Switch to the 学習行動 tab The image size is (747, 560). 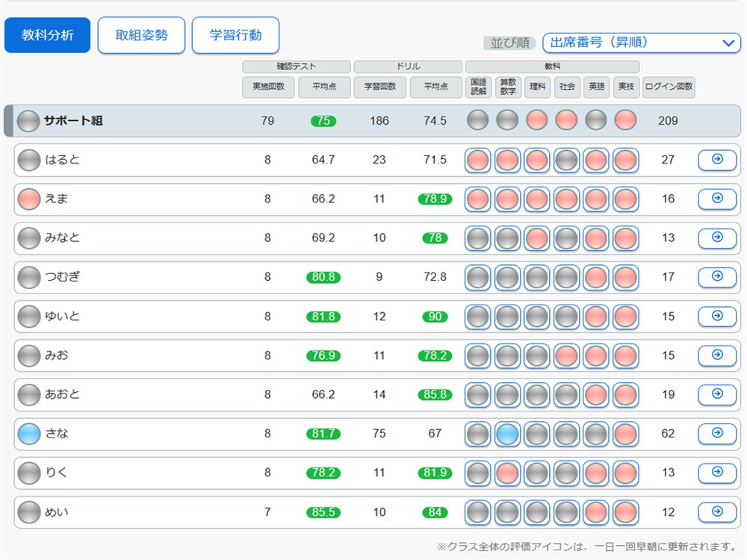tap(235, 35)
